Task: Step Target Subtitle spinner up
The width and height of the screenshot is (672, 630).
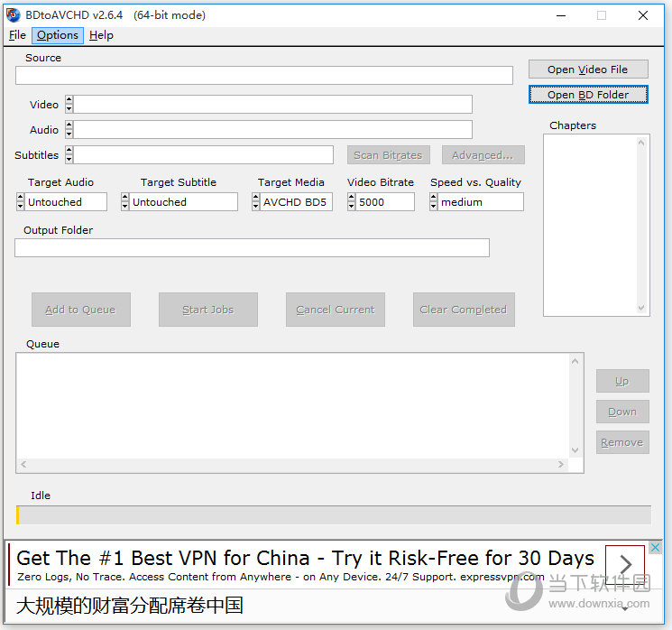Action: [124, 198]
